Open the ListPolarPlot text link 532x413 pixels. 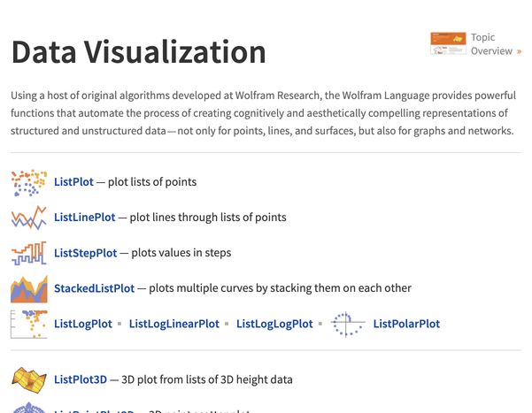[406, 325]
